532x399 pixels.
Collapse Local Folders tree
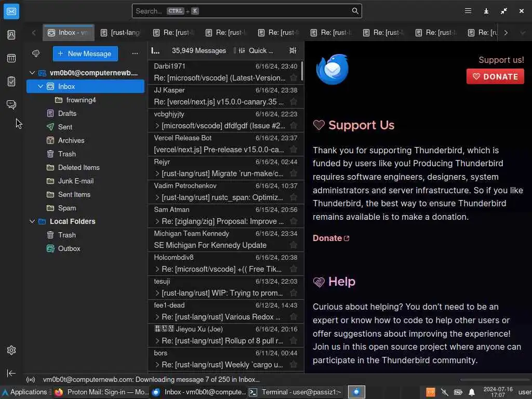pyautogui.click(x=32, y=221)
